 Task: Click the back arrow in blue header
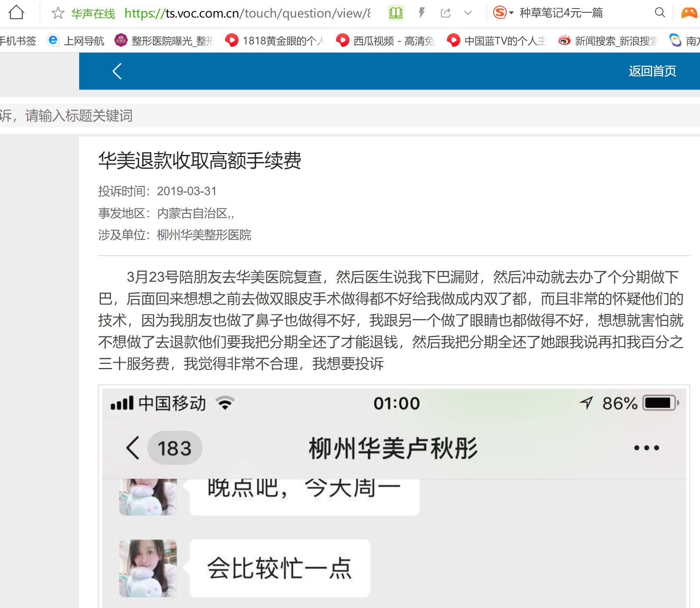[x=117, y=71]
